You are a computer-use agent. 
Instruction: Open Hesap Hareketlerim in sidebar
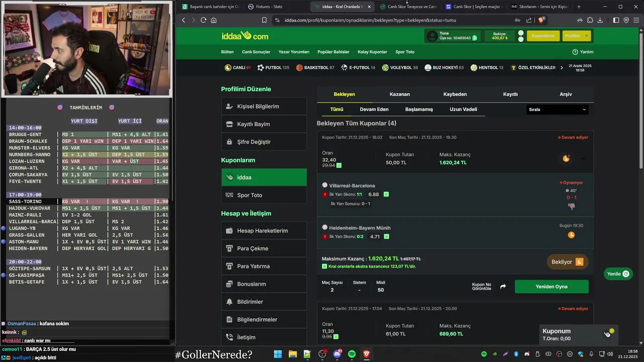(264, 231)
